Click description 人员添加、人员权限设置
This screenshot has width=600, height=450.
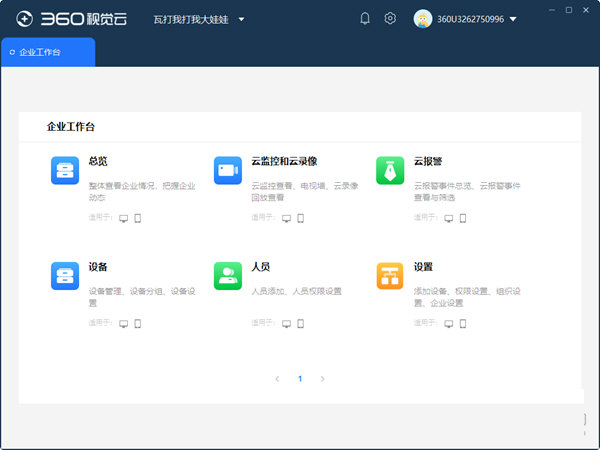coord(297,291)
